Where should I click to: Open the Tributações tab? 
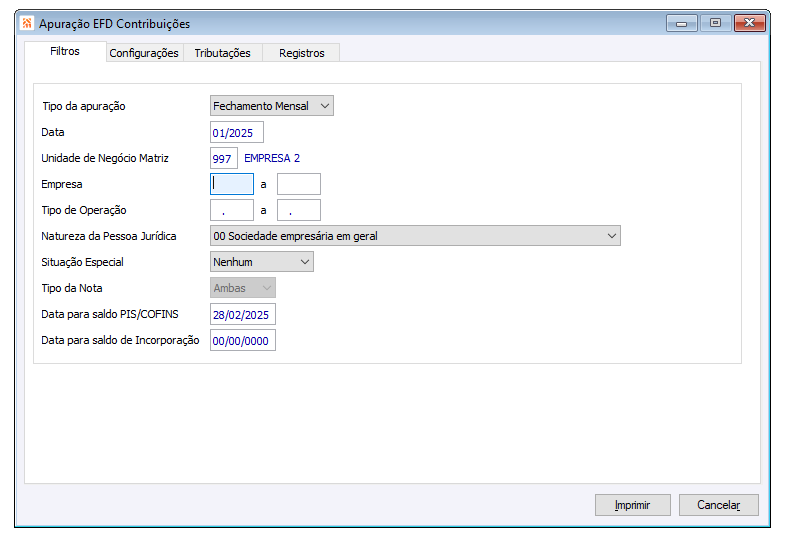[223, 53]
